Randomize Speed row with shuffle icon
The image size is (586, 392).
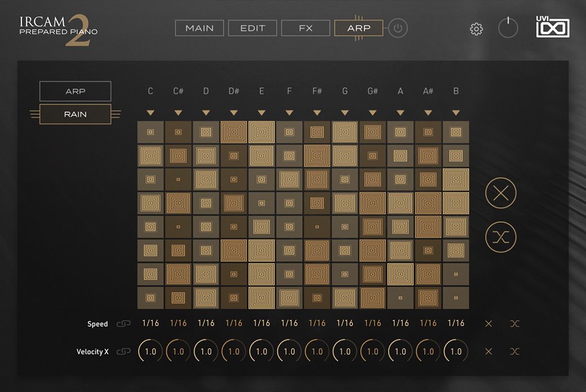(x=514, y=324)
